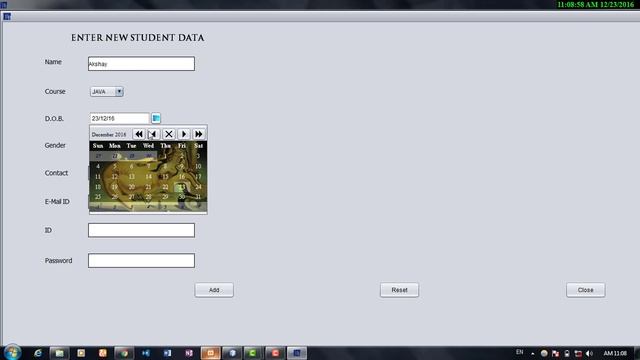Viewport: 640px width, 360px height.
Task: Open the Course dropdown showing JAVA
Action: pyautogui.click(x=107, y=92)
